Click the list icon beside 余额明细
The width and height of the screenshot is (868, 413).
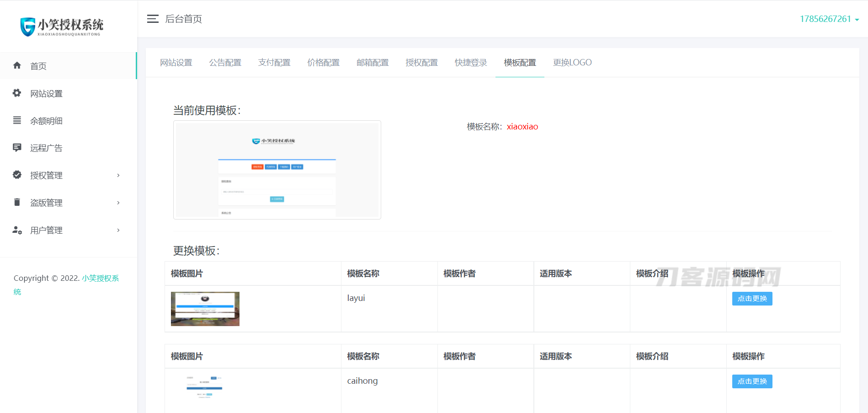pos(17,120)
